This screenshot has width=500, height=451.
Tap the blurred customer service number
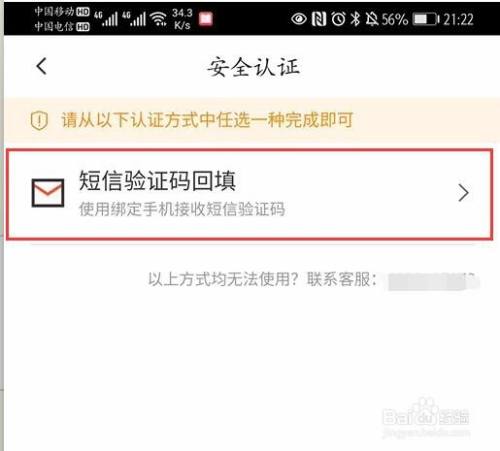point(433,281)
